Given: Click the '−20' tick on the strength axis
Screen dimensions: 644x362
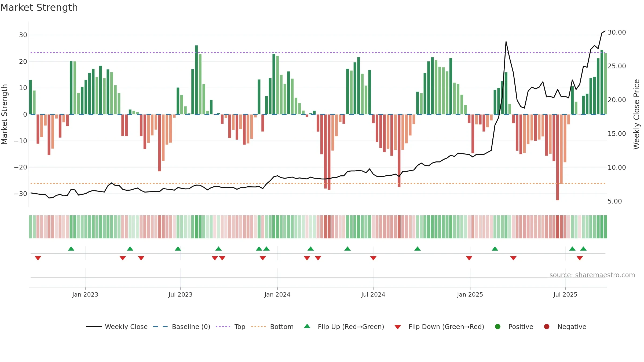Looking at the screenshot, I should pyautogui.click(x=21, y=167).
